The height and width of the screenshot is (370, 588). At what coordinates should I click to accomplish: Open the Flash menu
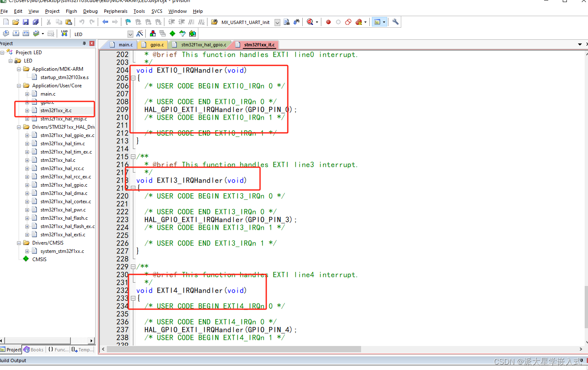point(71,11)
